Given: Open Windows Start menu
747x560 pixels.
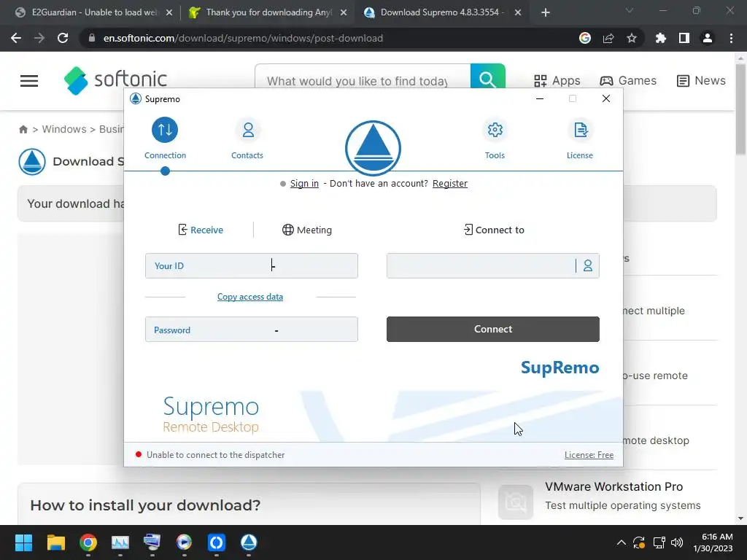Looking at the screenshot, I should [23, 542].
